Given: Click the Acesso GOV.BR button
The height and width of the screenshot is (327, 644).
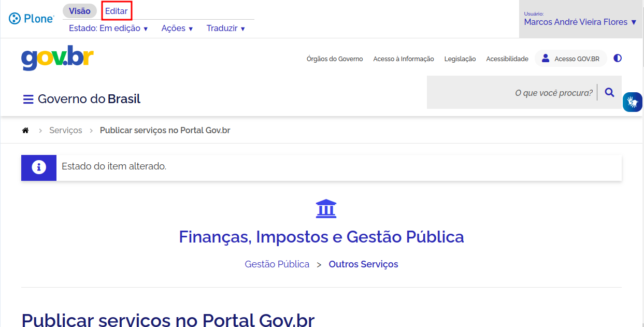Looking at the screenshot, I should coord(570,59).
